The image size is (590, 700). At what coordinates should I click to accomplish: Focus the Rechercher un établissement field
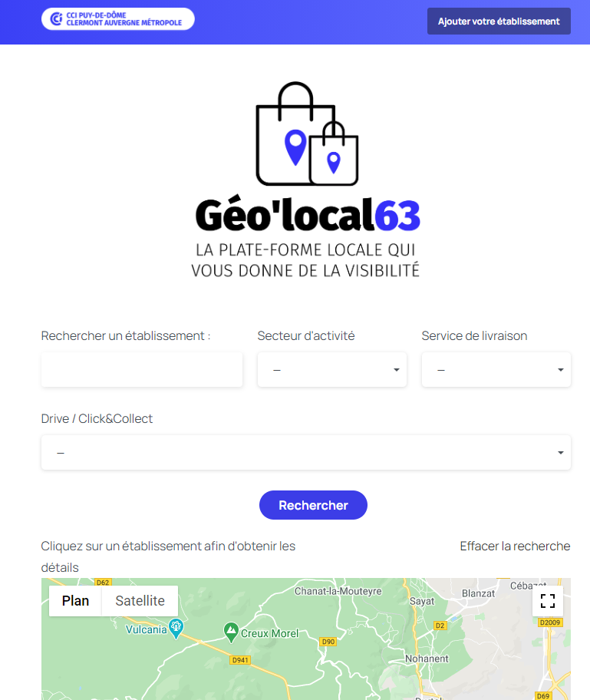click(x=142, y=370)
